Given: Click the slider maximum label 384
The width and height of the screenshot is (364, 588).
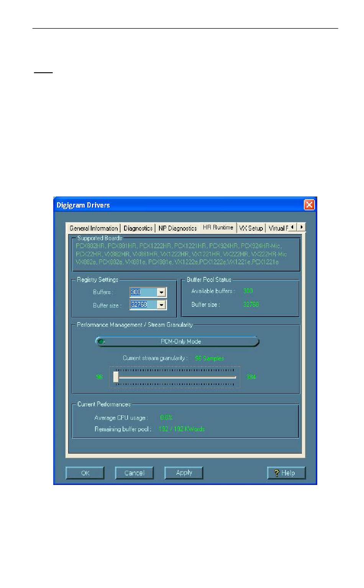Looking at the screenshot, I should (x=251, y=377).
